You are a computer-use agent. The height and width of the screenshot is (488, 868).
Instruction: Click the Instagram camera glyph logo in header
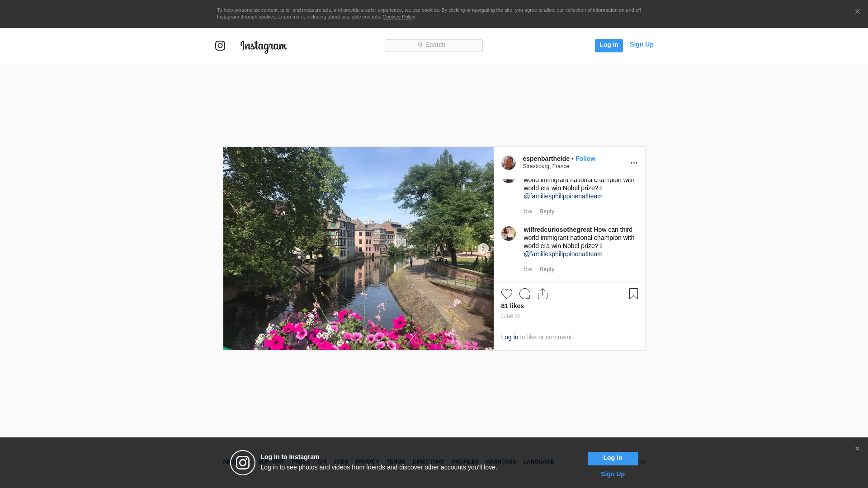click(x=220, y=46)
